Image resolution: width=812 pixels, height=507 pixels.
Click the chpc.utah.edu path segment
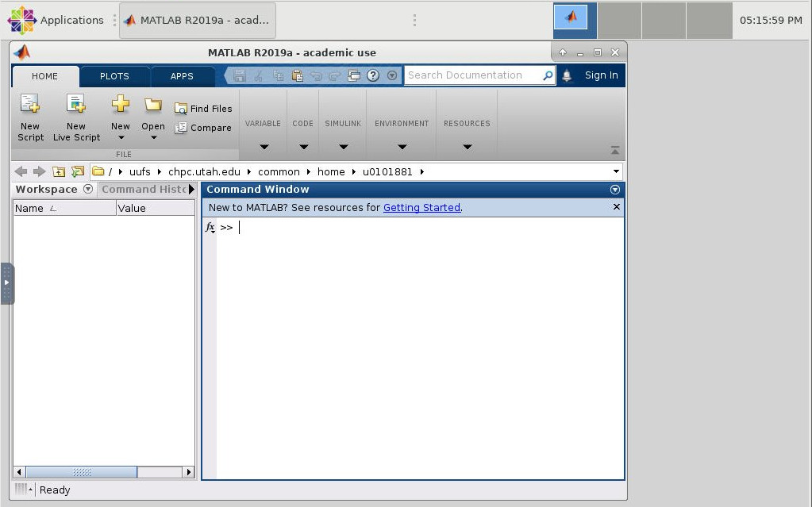click(204, 172)
